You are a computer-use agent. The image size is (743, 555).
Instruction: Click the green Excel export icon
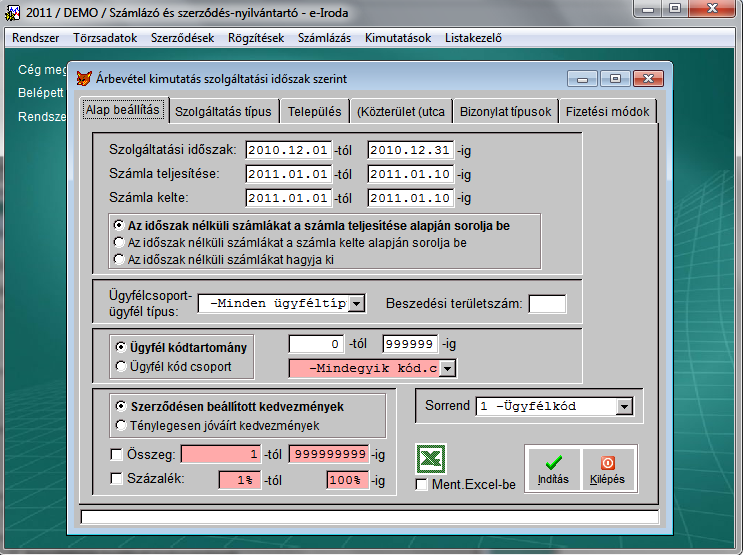click(x=431, y=459)
